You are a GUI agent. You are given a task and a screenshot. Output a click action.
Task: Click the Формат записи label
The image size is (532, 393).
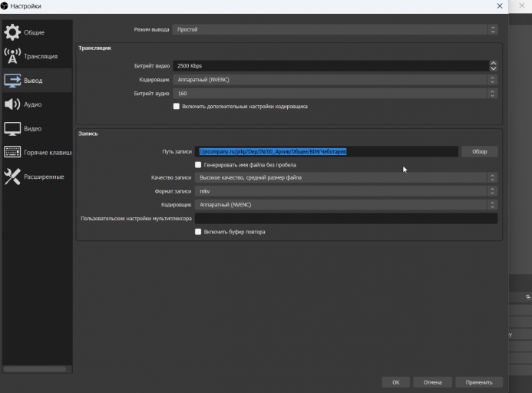173,191
